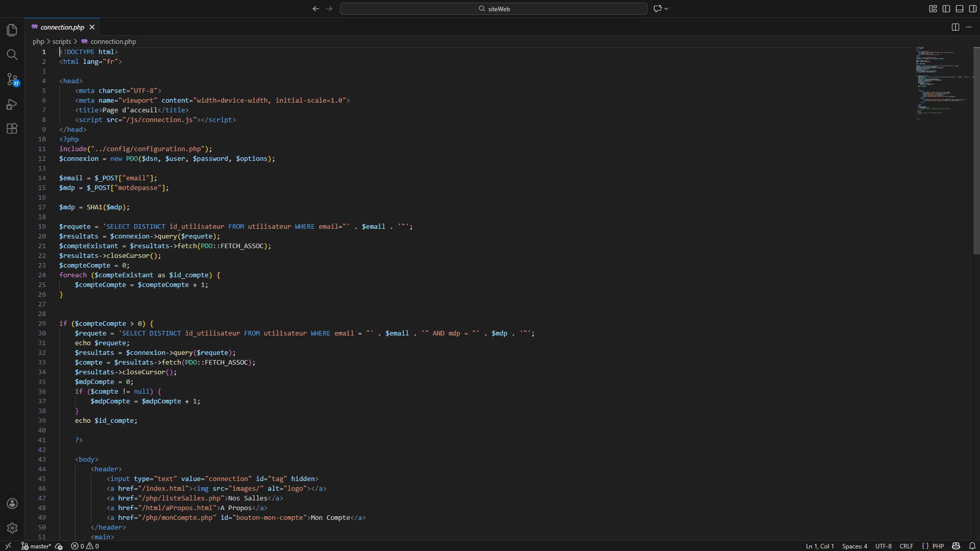Click line number 12 in gutter
Screen dimensions: 980x551
tap(42, 158)
